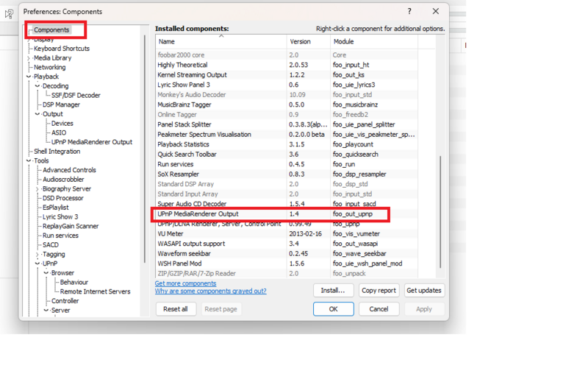Collapse the Output tree node
This screenshot has width=588, height=368.
click(37, 114)
